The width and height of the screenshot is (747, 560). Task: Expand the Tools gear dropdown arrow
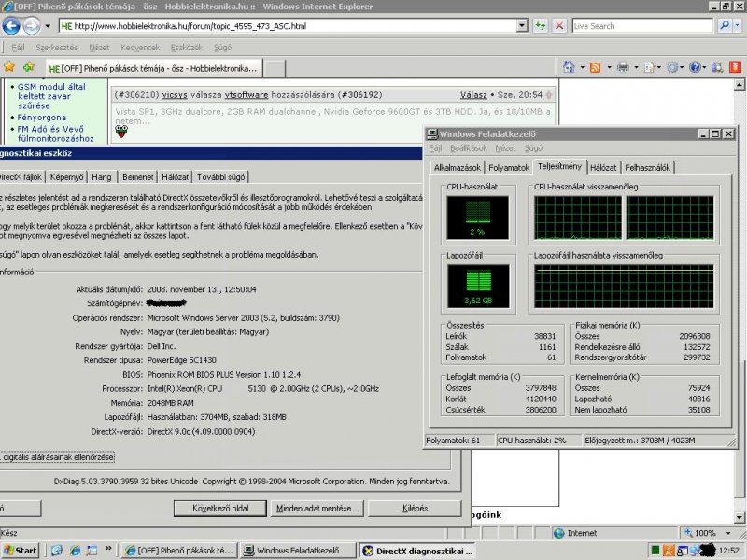tap(682, 67)
